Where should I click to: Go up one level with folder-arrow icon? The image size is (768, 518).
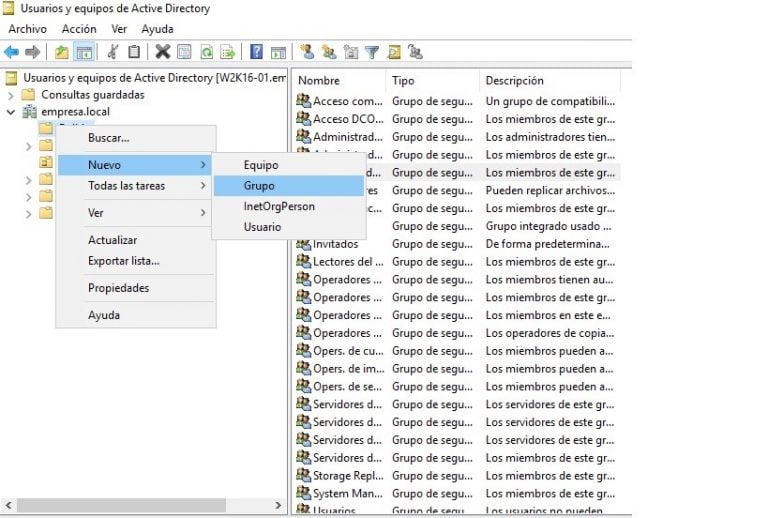coord(62,51)
